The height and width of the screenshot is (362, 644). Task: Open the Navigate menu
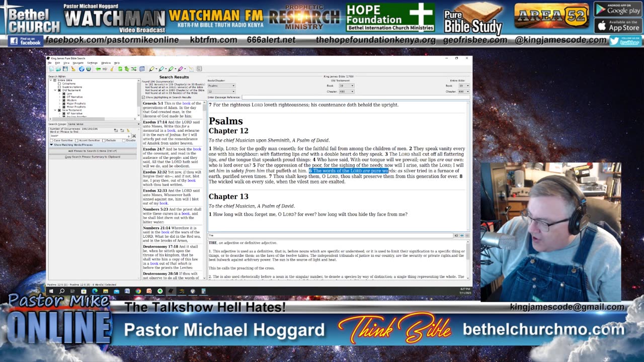coord(78,63)
